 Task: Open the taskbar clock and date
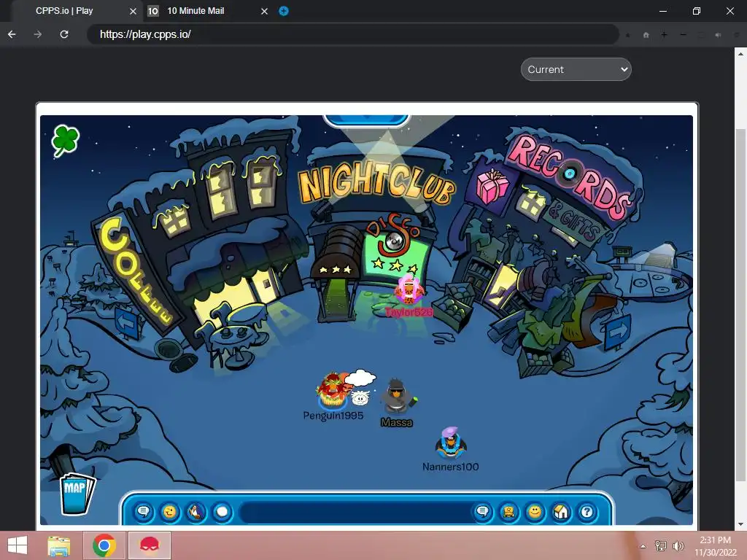[715, 546]
